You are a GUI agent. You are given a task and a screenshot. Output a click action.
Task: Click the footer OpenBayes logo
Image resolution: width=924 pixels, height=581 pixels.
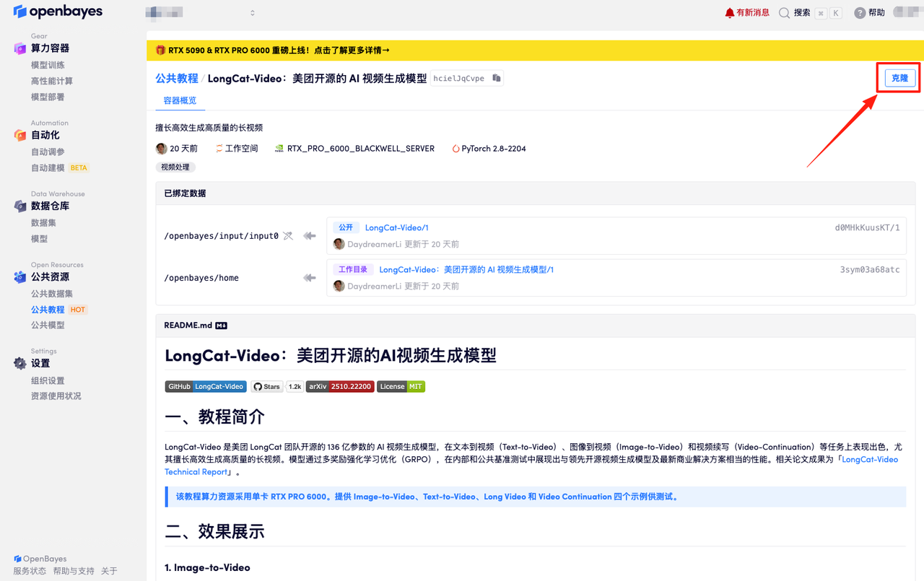click(40, 559)
